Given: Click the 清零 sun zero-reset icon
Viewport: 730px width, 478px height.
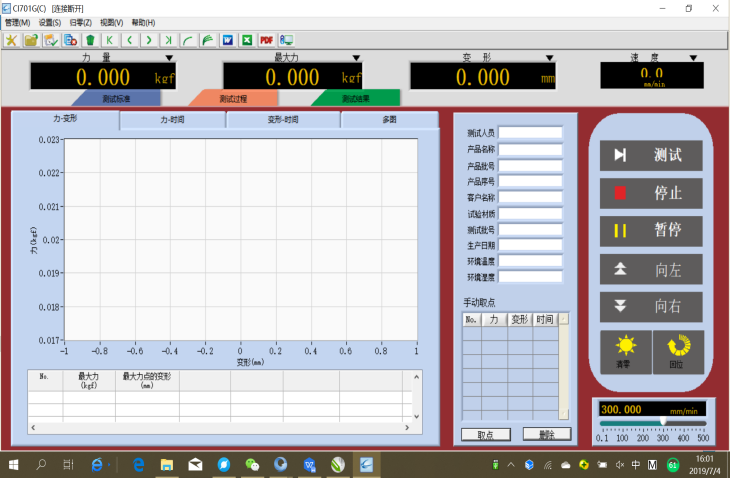Looking at the screenshot, I should click(626, 350).
